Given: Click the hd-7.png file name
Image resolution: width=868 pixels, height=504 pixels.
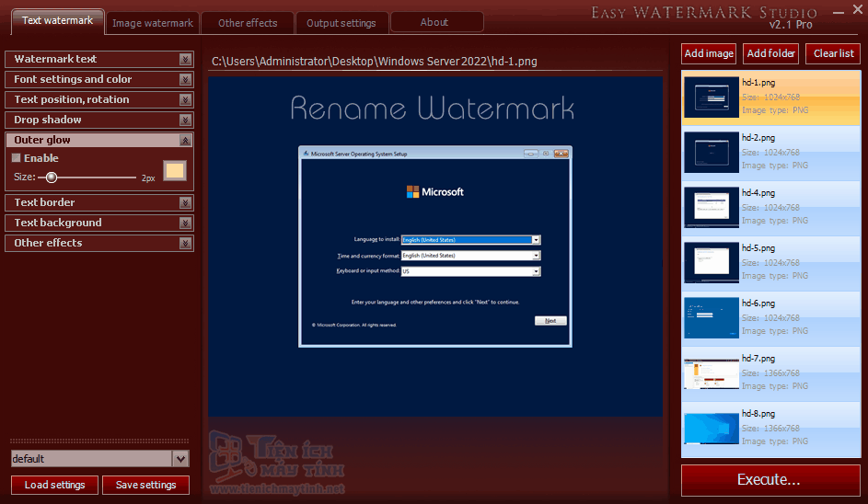Looking at the screenshot, I should click(758, 359).
